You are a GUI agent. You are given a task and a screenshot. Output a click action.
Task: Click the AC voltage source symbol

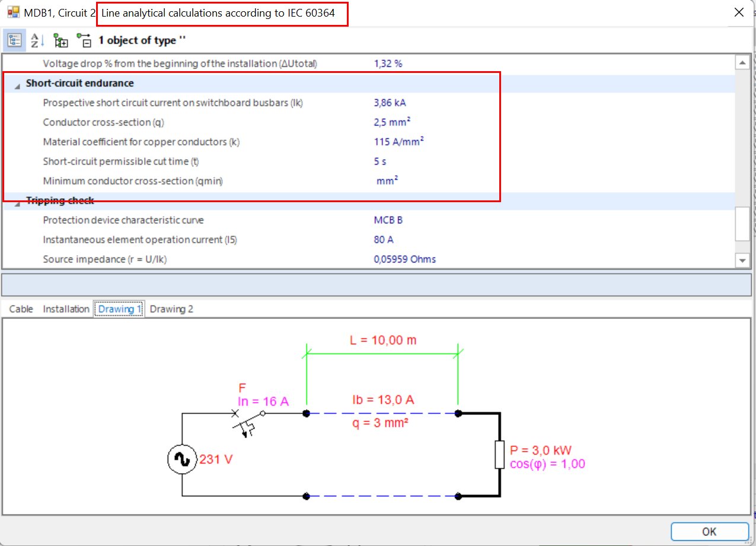pos(183,458)
